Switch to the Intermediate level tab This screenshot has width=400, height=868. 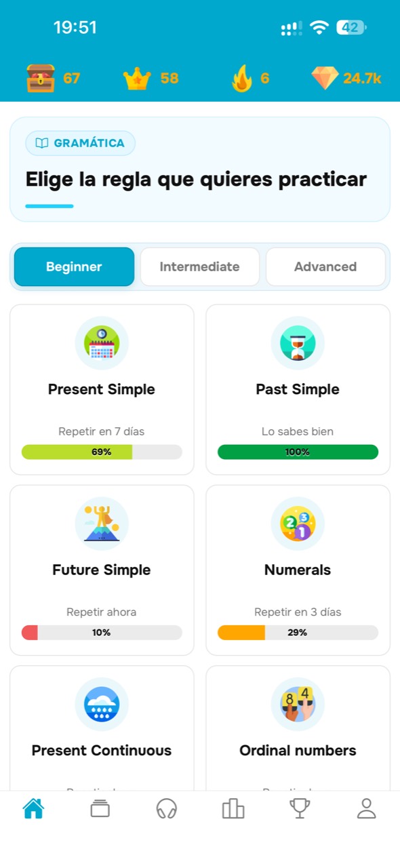(199, 267)
